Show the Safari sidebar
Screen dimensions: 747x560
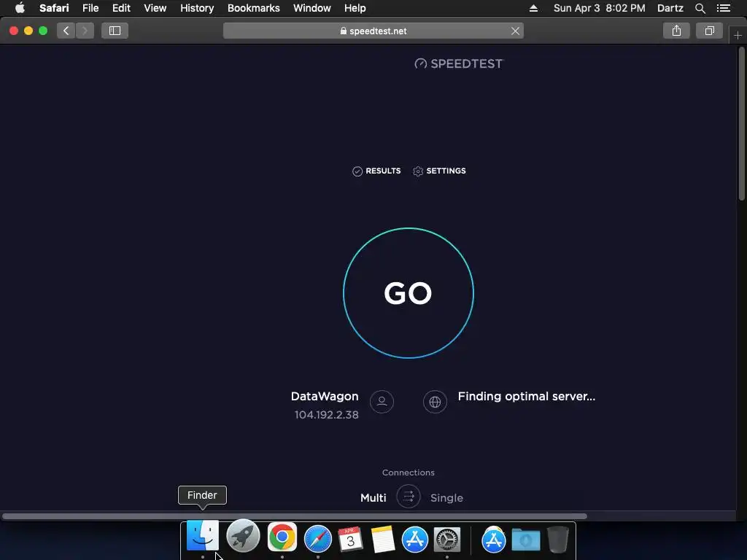pyautogui.click(x=115, y=31)
